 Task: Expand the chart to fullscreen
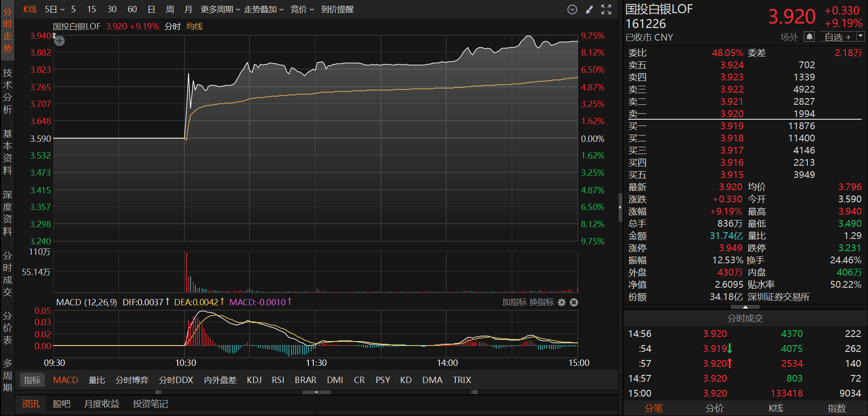coord(606,9)
